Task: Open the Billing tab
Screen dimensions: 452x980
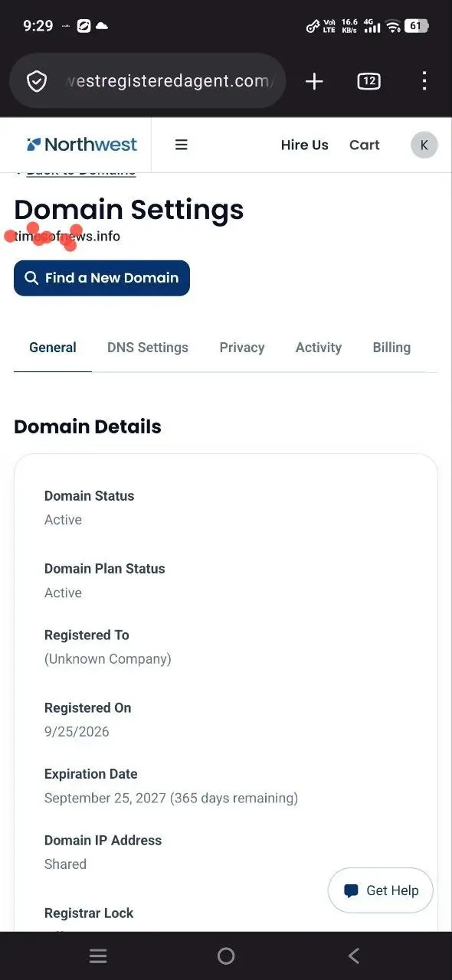Action: pos(391,348)
